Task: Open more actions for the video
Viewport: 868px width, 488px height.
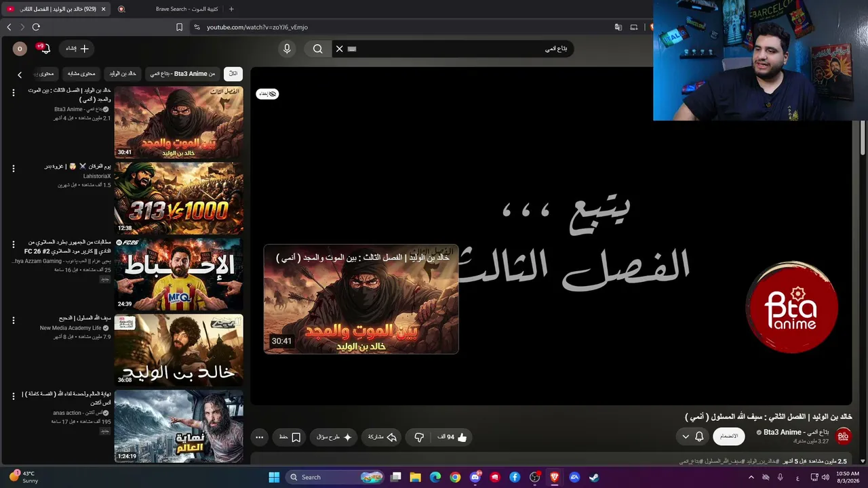Action: 260,437
